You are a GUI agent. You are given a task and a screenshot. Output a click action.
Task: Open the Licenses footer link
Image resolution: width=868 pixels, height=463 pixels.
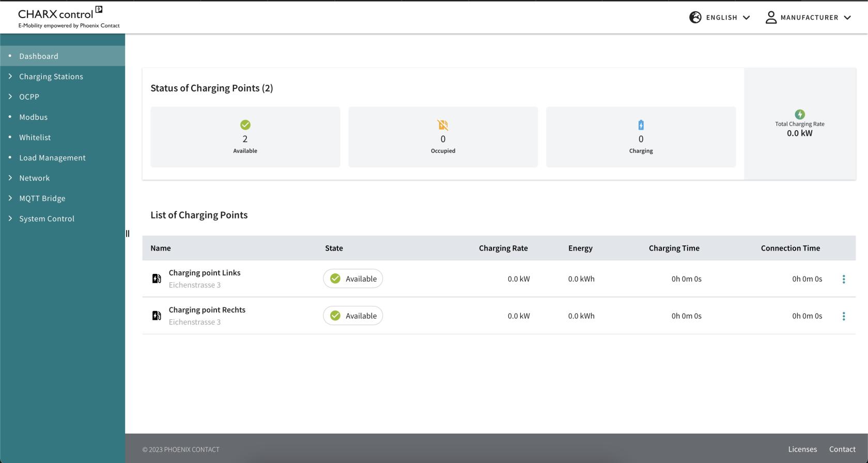coord(802,449)
